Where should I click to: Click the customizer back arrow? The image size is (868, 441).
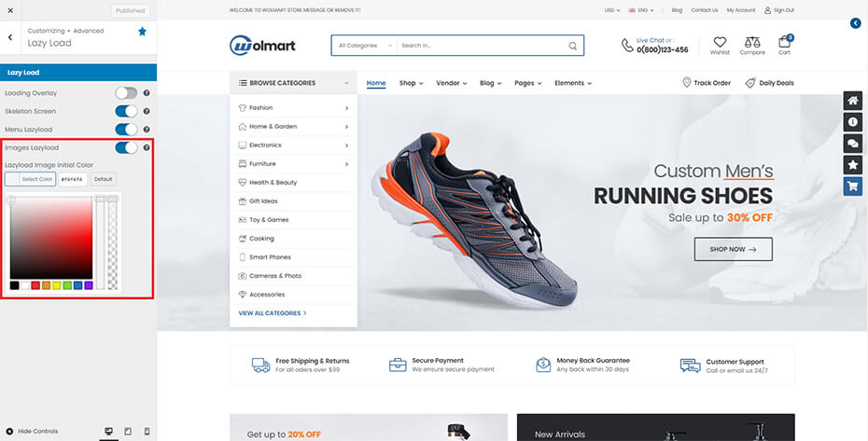tap(9, 37)
